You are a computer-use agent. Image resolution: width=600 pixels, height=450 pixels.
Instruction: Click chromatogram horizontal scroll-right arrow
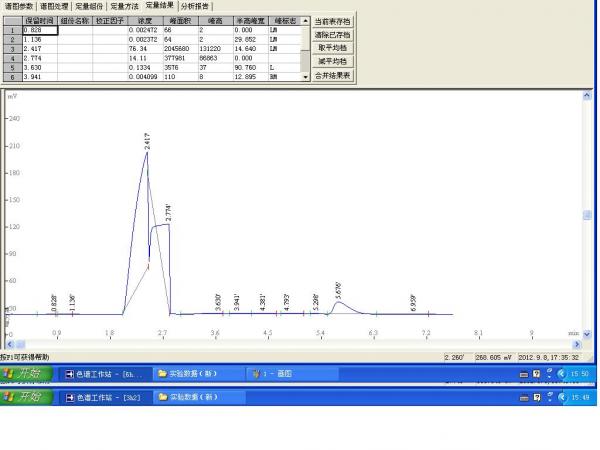(x=577, y=344)
